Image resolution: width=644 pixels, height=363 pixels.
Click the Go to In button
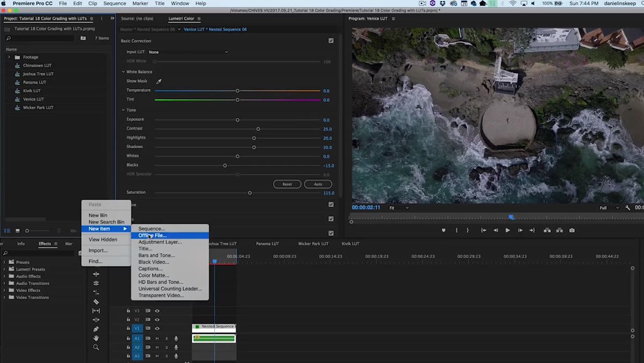point(484,230)
